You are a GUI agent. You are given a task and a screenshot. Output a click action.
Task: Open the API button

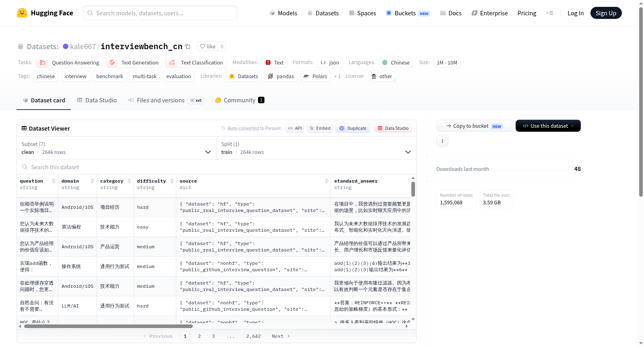pyautogui.click(x=295, y=128)
